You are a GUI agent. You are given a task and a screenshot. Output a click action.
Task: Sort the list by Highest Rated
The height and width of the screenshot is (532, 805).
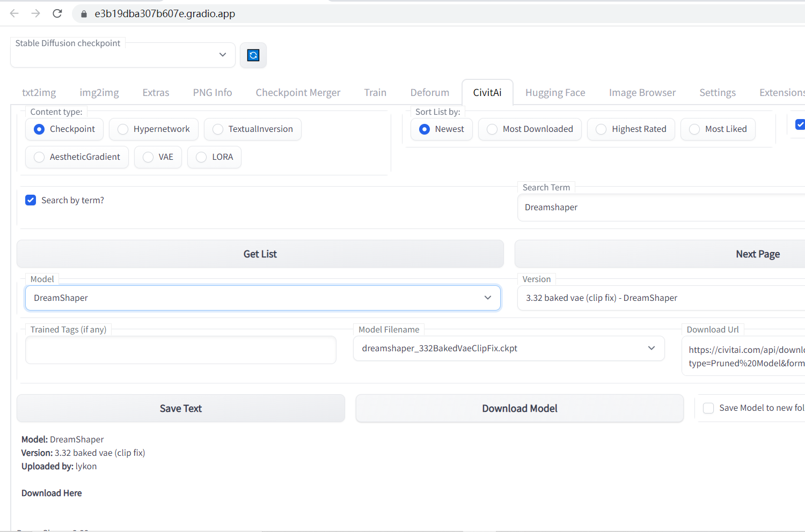click(631, 129)
